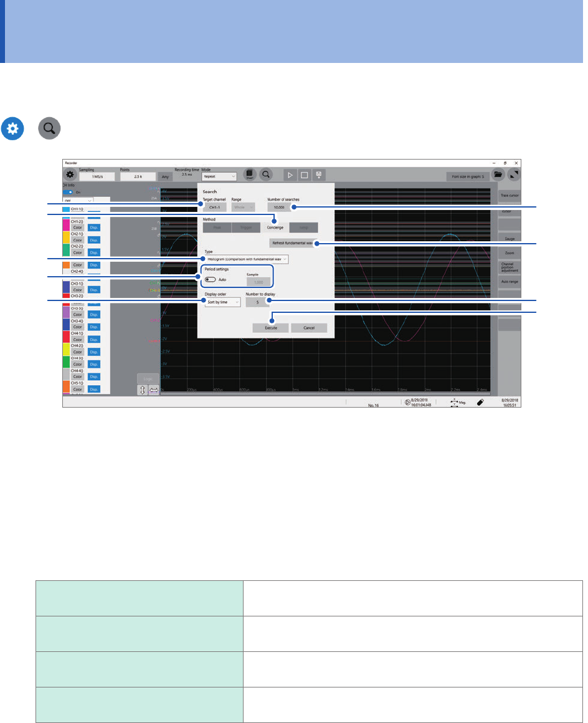Click the Sample 1,000 field
588x723 pixels.
click(x=258, y=282)
